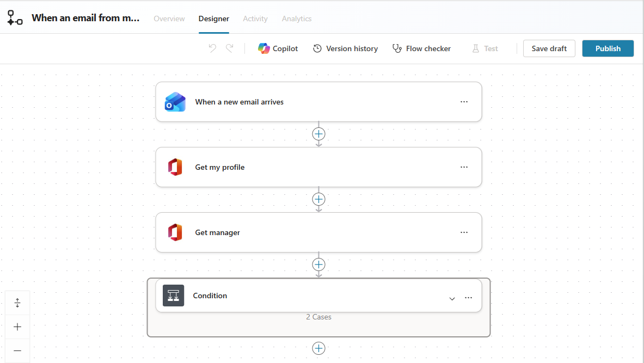The width and height of the screenshot is (644, 363).
Task: Click the Test button
Action: coord(484,48)
